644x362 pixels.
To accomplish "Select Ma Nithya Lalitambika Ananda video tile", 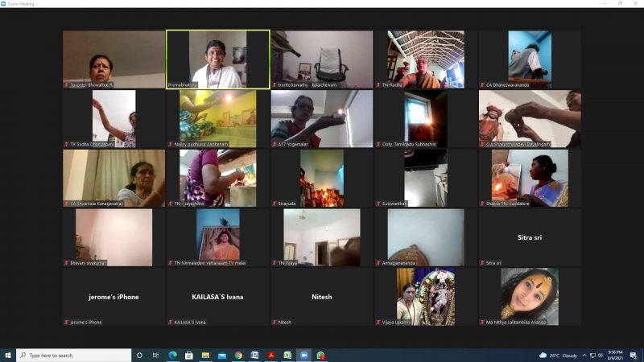I will (x=530, y=297).
